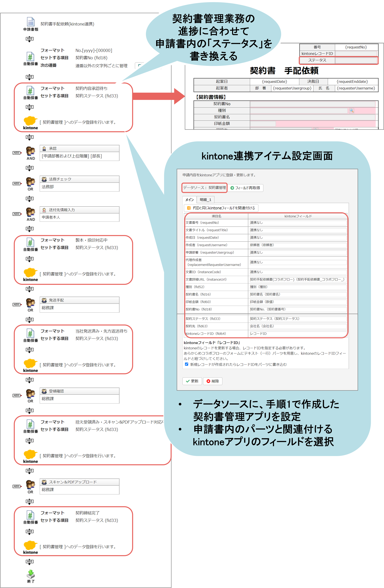The width and height of the screenshot is (384, 588).
Task: Open kintone field dropdown for 文書詳細URL (instanceUrl)
Action: [x=298, y=279]
